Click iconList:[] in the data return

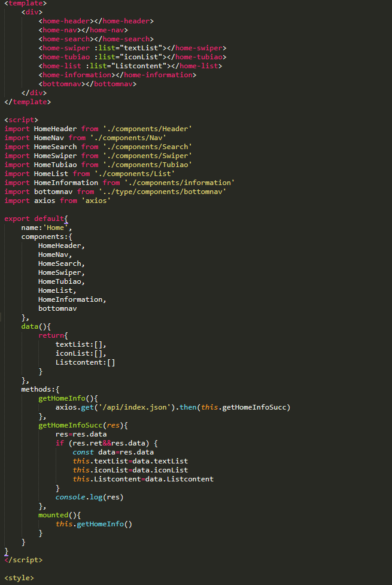pos(79,353)
